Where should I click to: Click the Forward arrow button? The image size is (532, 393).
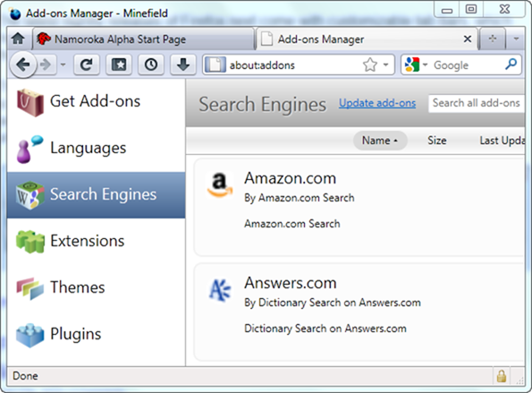(x=46, y=64)
